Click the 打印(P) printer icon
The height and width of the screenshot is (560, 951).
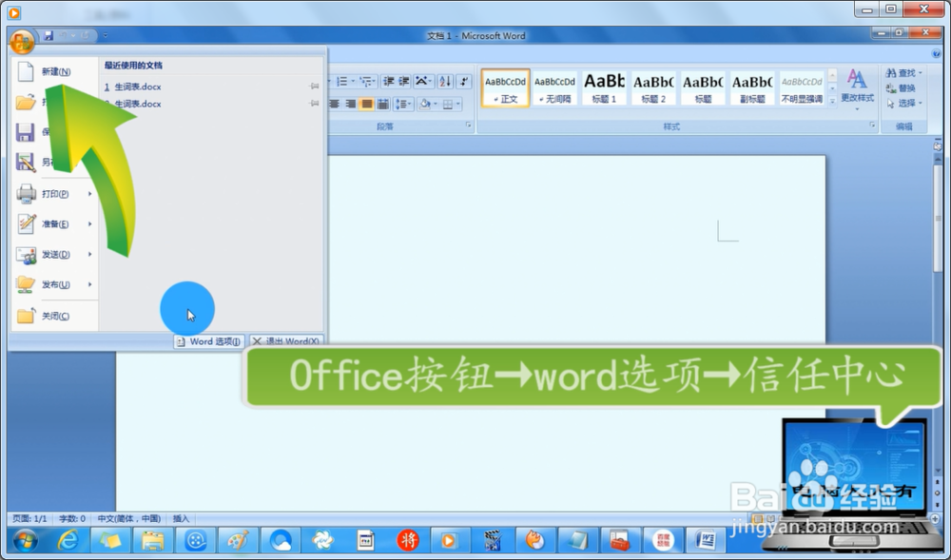coord(26,194)
